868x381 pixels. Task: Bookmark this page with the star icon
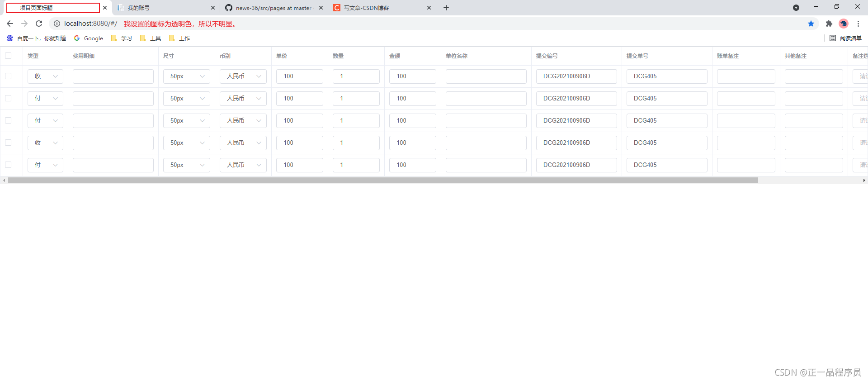point(811,24)
